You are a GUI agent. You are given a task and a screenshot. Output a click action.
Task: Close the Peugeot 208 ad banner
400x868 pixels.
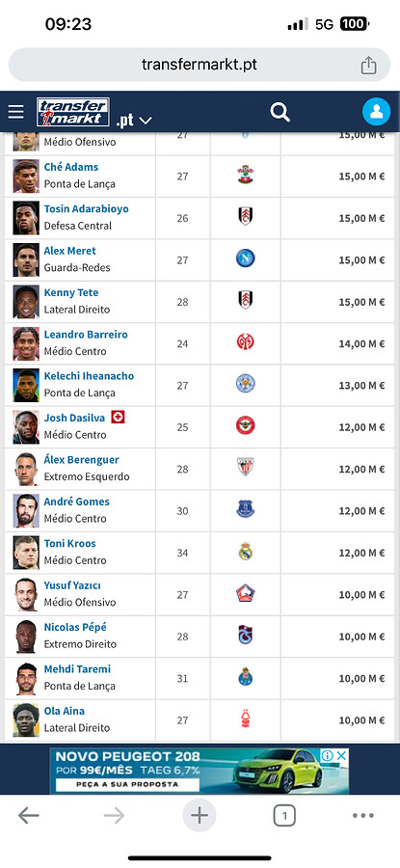click(342, 755)
